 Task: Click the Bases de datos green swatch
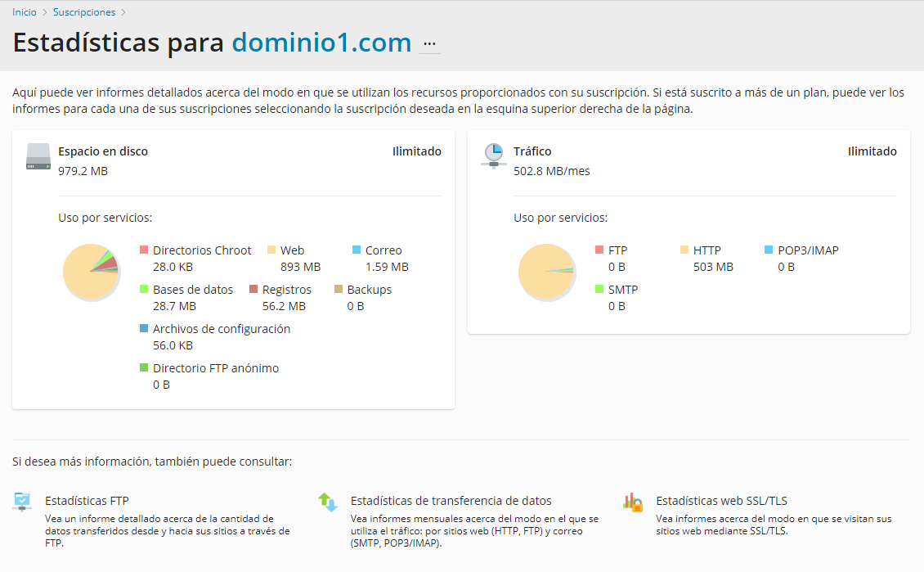pos(144,289)
